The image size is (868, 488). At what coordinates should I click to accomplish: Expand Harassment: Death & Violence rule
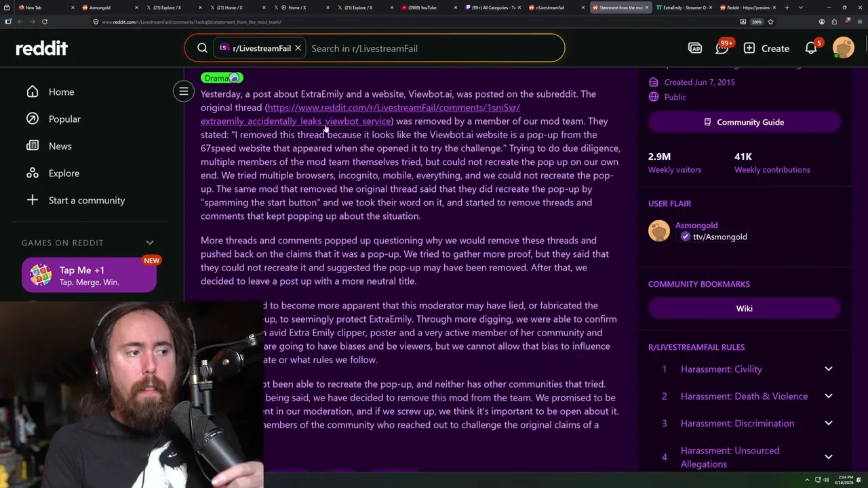point(829,396)
